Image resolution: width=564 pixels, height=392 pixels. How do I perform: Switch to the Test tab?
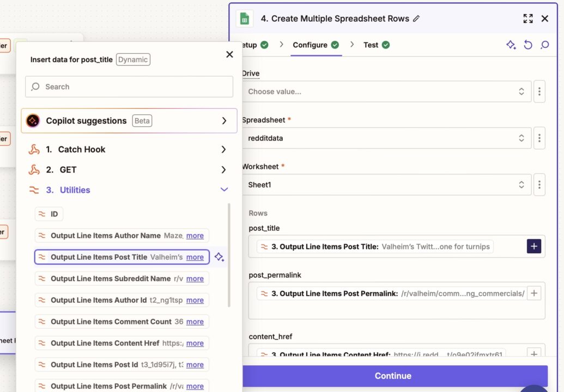coord(376,45)
